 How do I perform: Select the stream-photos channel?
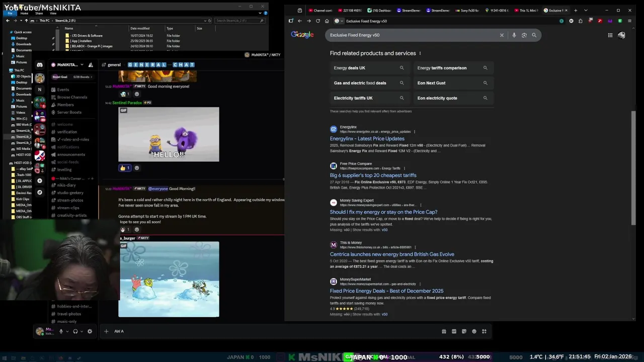(70, 200)
